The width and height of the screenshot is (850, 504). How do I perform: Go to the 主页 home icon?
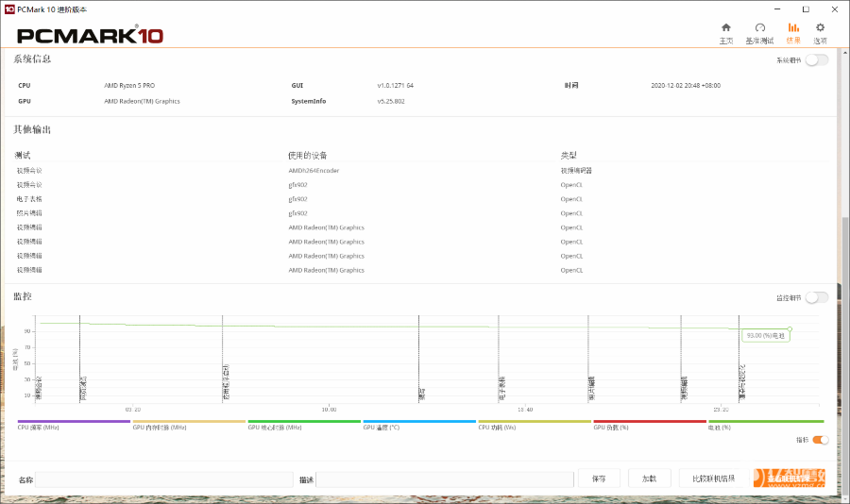pos(726,27)
